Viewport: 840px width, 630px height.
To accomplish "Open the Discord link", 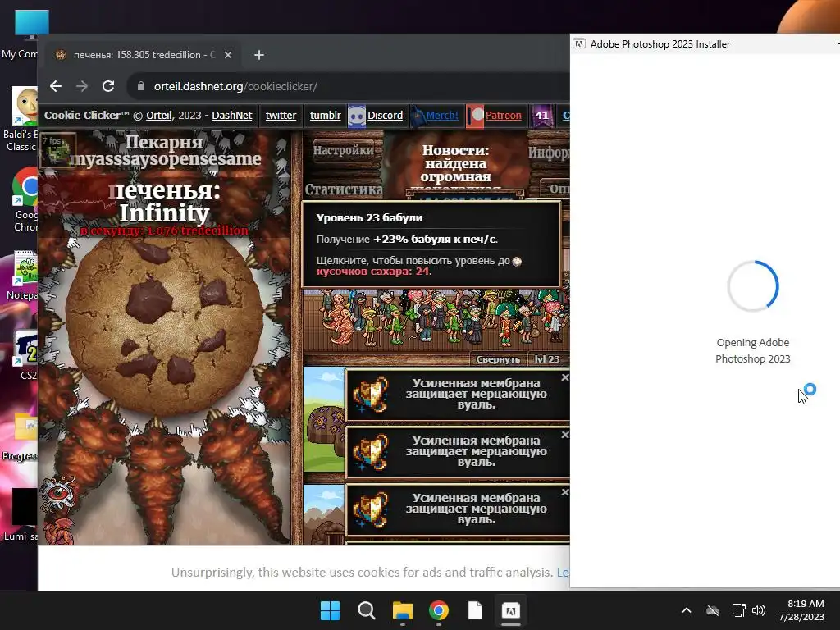I will (386, 115).
